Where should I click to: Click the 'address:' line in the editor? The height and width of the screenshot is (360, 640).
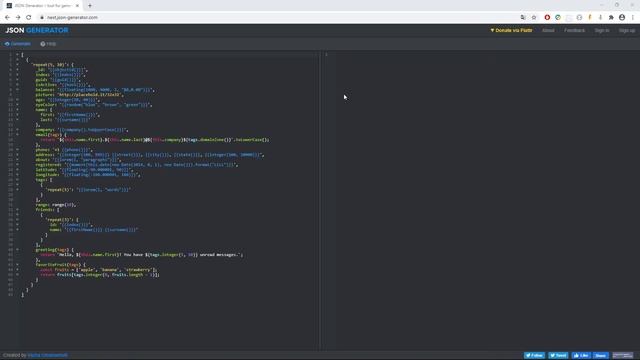coord(150,155)
